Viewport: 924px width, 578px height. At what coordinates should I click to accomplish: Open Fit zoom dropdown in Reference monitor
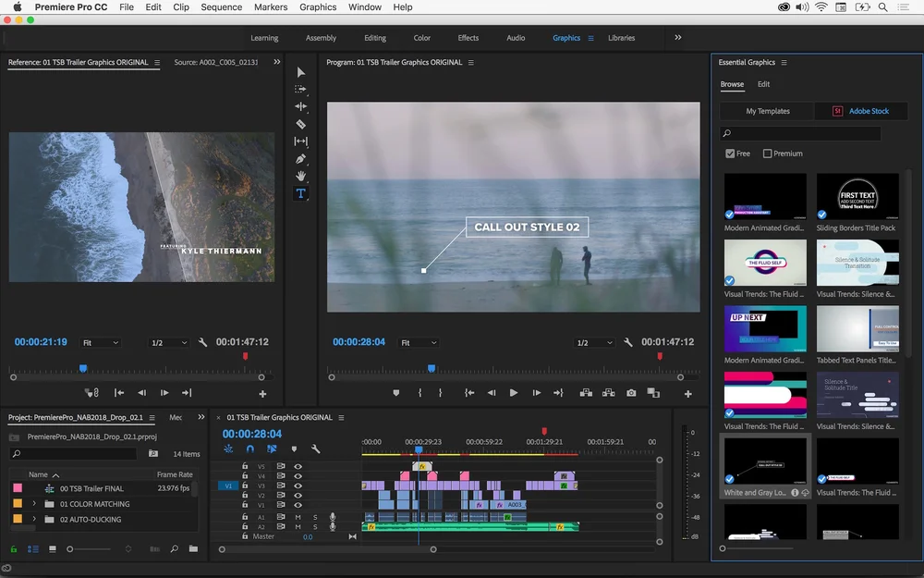[101, 343]
